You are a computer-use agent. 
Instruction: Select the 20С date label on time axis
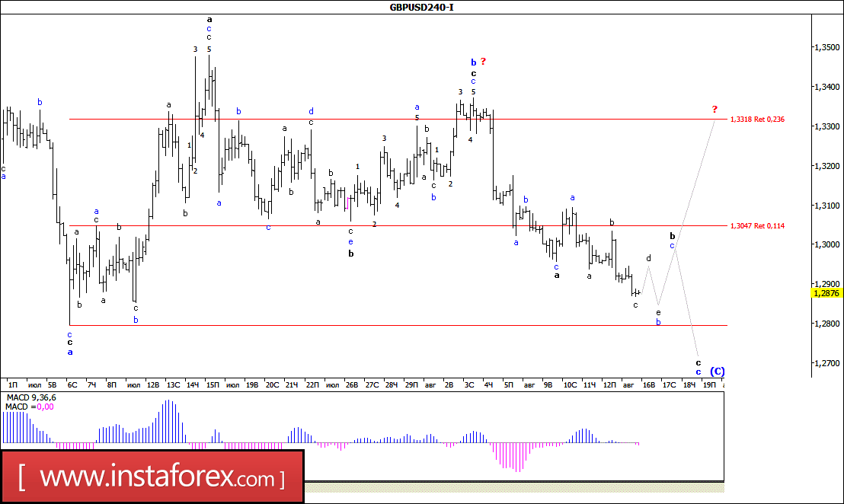pyautogui.click(x=273, y=385)
